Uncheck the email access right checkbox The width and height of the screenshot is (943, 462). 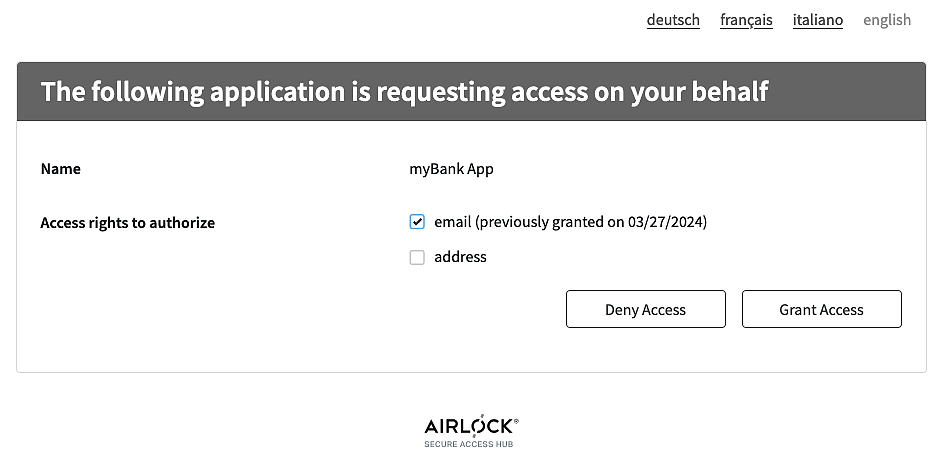click(417, 222)
